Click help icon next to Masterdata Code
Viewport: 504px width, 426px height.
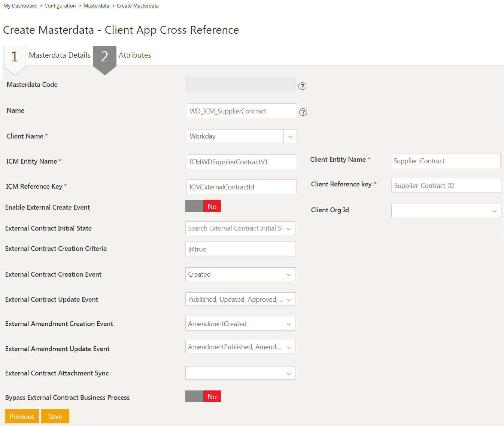pos(302,86)
